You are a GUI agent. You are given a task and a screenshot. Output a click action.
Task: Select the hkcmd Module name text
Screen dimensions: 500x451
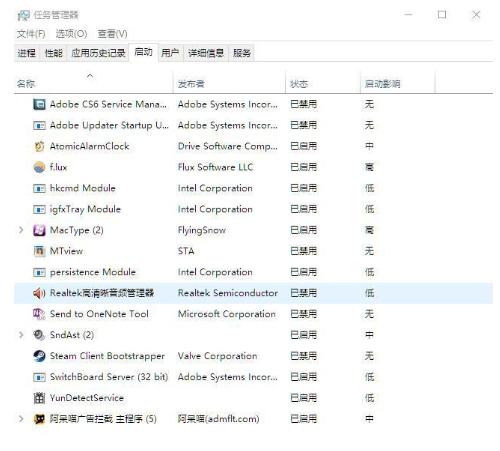[x=83, y=188]
